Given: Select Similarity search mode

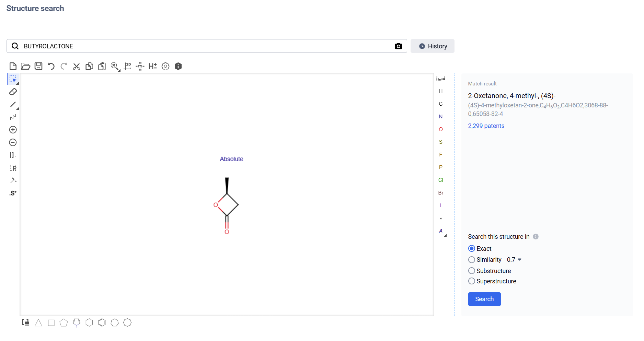Looking at the screenshot, I should [x=472, y=260].
